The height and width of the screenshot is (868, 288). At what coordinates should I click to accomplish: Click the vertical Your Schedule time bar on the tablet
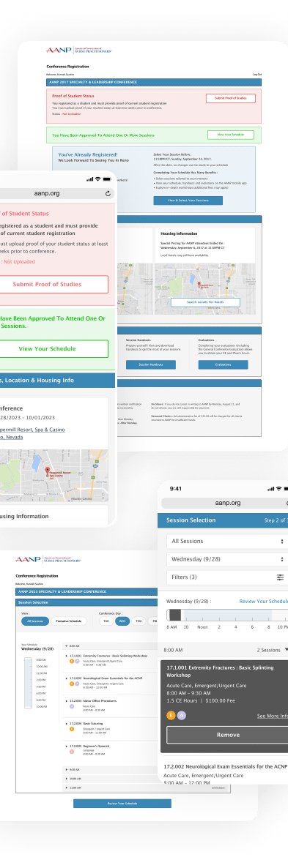coord(29,683)
